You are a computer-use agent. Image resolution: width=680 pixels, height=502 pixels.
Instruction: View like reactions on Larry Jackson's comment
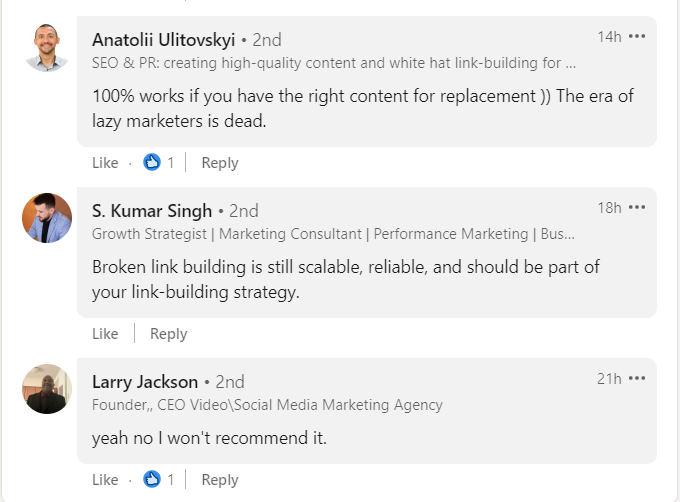tap(159, 479)
